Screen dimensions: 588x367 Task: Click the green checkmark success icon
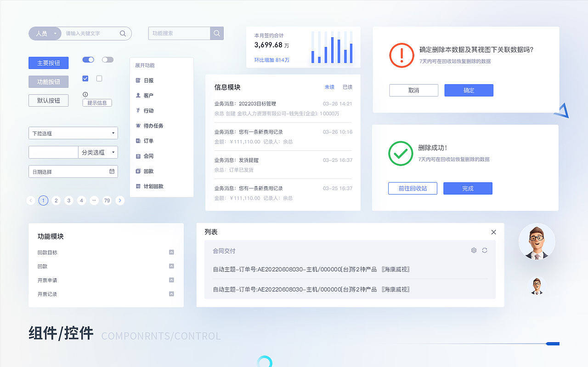point(401,154)
